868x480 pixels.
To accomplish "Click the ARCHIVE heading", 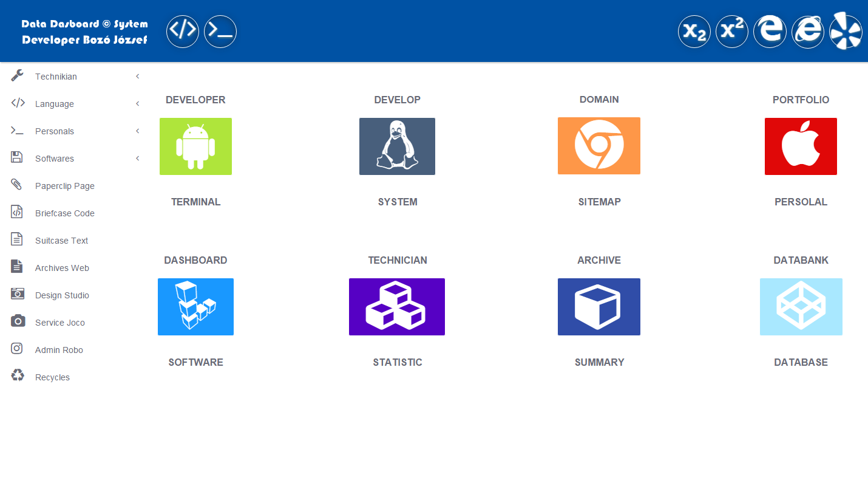I will [599, 260].
